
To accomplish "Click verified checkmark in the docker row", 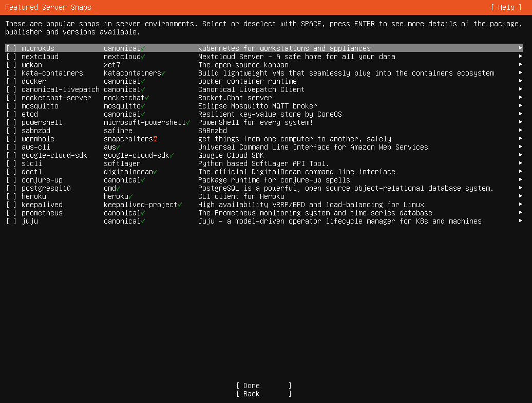I will coord(143,82).
